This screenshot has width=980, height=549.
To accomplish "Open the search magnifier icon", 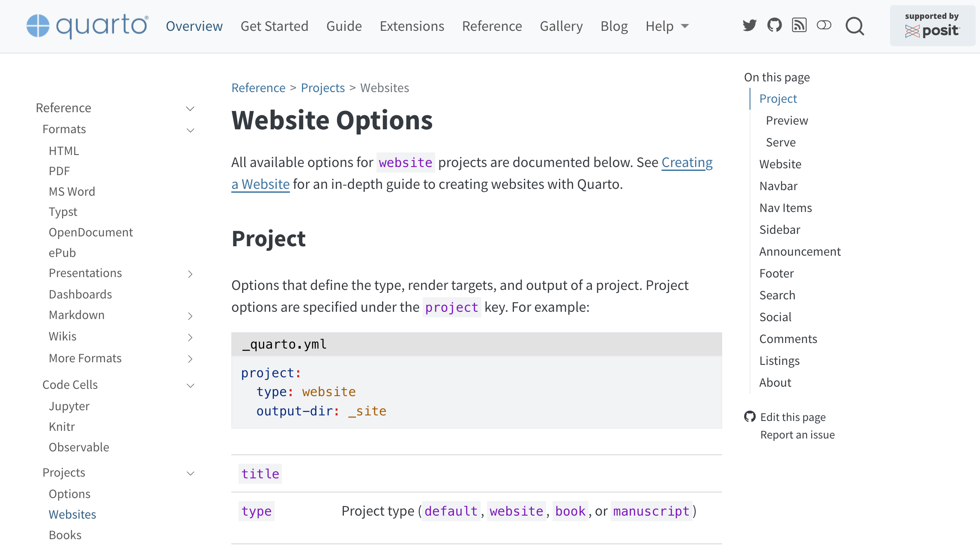I will pyautogui.click(x=855, y=27).
